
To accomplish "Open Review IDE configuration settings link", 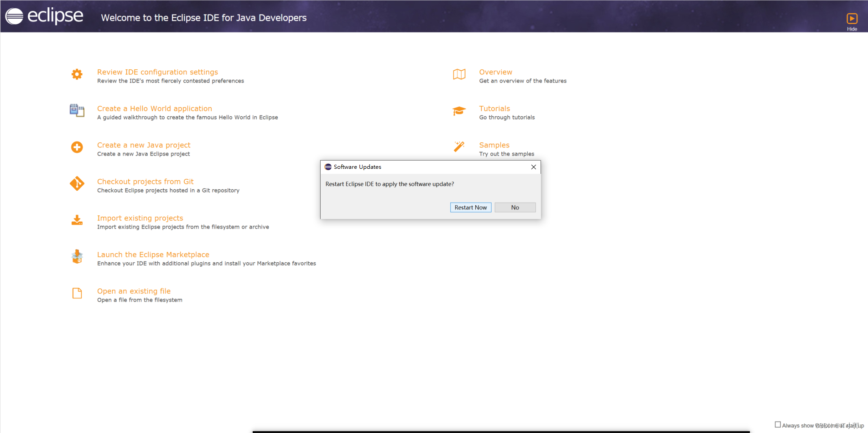I will (157, 72).
